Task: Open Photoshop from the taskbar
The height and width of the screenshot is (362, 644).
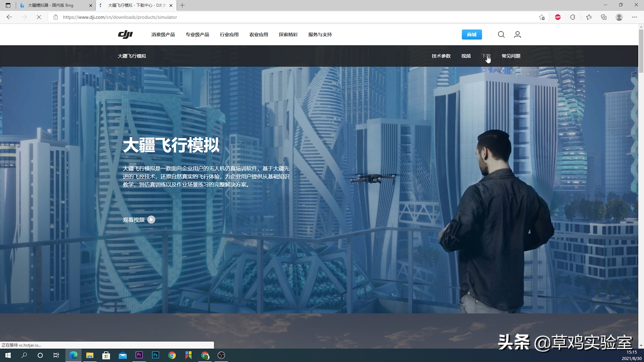Action: pos(155,355)
